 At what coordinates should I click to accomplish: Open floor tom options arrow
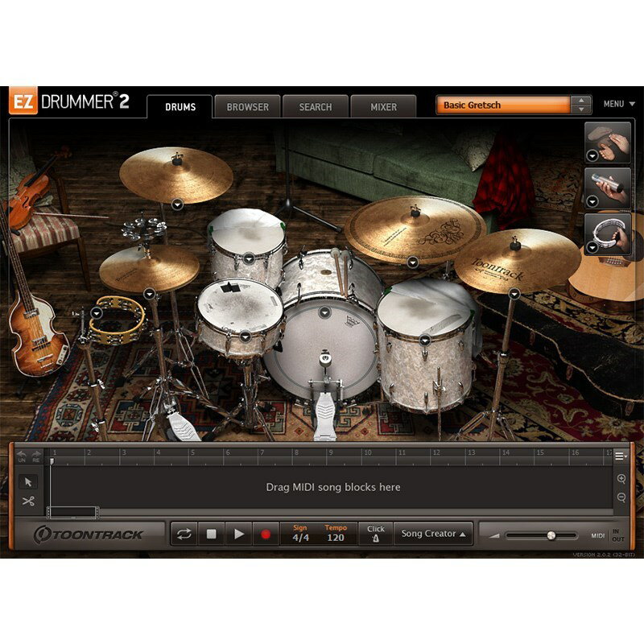point(425,341)
